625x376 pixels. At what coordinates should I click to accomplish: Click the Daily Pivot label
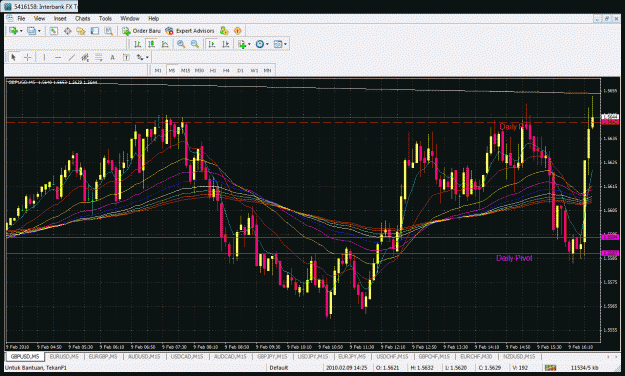(514, 258)
